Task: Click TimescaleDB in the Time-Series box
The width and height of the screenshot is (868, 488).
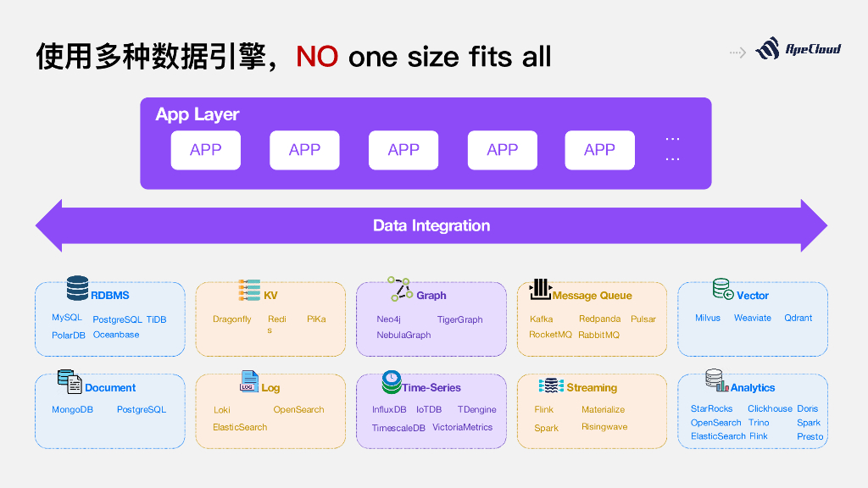Action: [x=398, y=428]
